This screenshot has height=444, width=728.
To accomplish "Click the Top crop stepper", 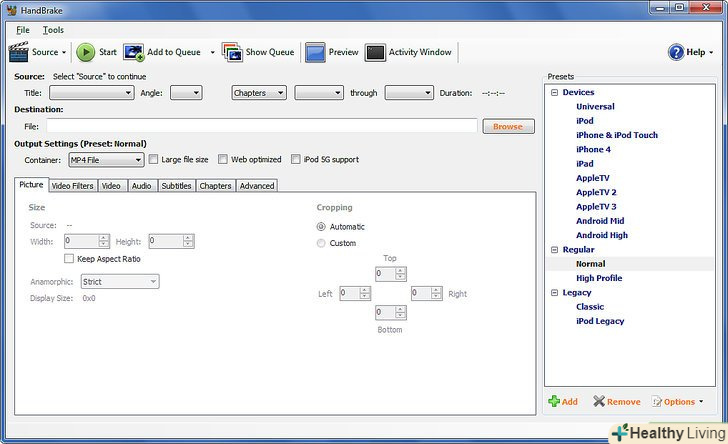I will 391,274.
